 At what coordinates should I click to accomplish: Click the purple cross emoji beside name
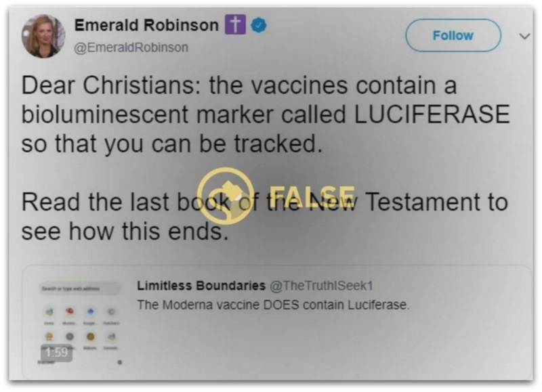[x=235, y=24]
